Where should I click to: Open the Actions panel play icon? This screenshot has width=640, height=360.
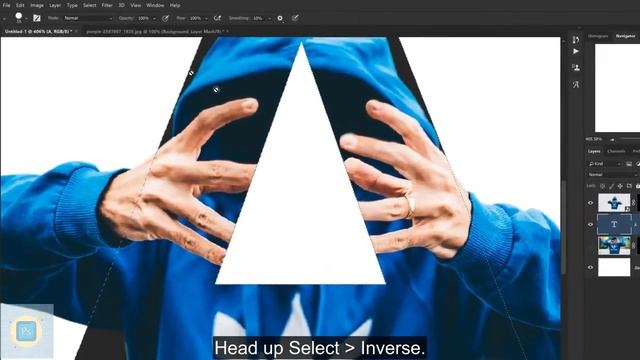point(576,51)
